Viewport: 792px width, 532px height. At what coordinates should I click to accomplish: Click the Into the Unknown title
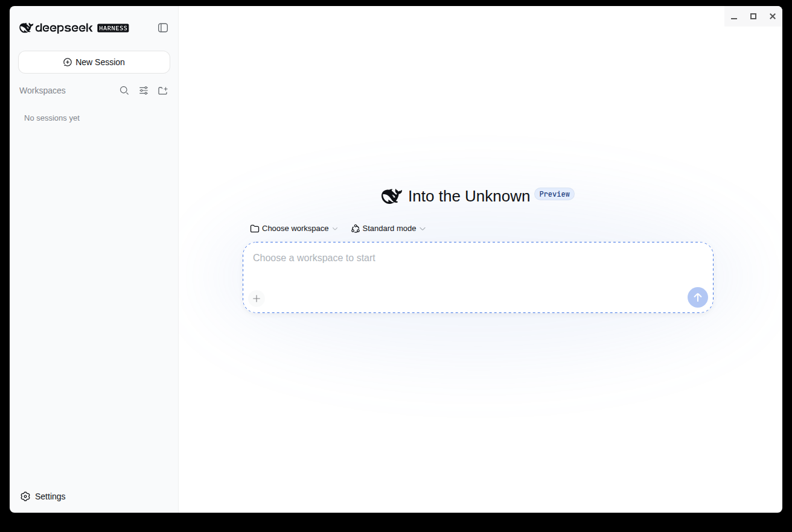(x=469, y=196)
